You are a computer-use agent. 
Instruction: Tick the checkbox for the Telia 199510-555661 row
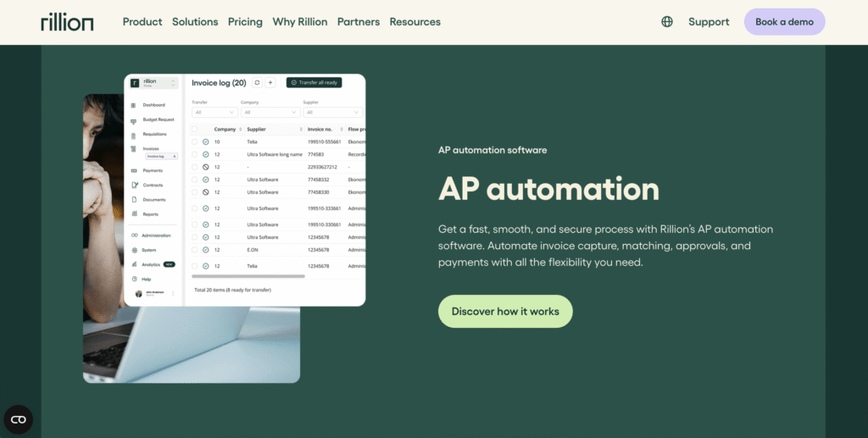tap(194, 141)
